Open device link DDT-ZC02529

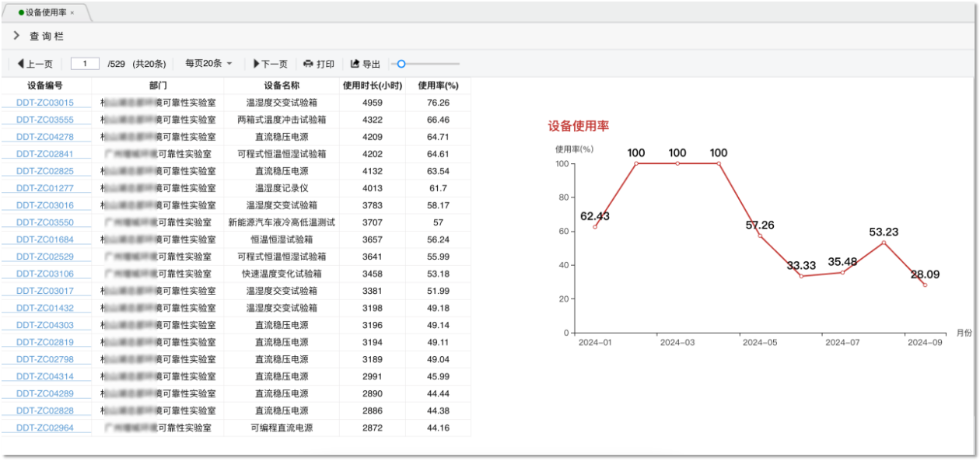click(45, 257)
